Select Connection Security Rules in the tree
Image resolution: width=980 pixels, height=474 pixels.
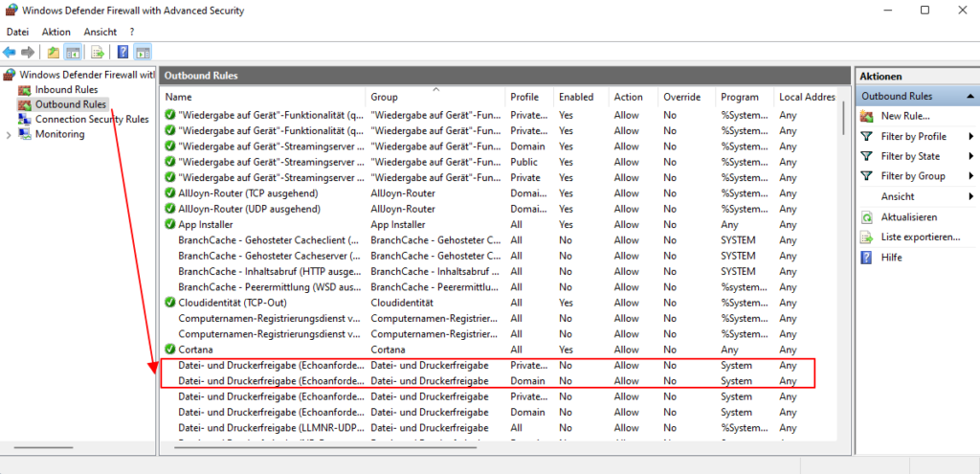[92, 119]
